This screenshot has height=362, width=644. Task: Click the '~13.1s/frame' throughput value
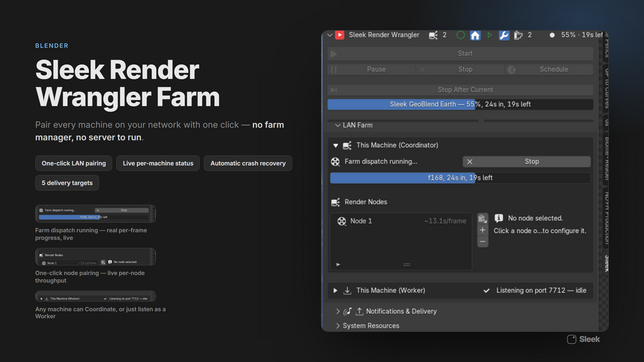tap(445, 221)
